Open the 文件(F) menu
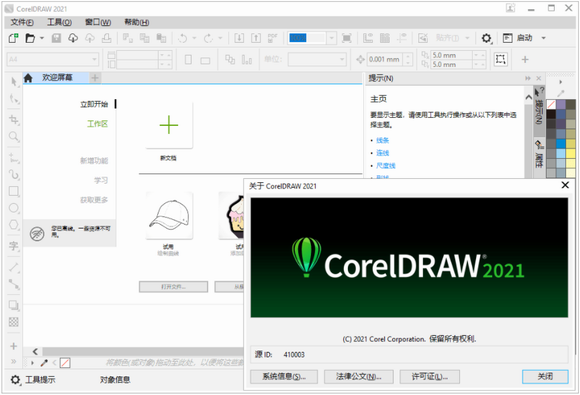 pos(22,22)
